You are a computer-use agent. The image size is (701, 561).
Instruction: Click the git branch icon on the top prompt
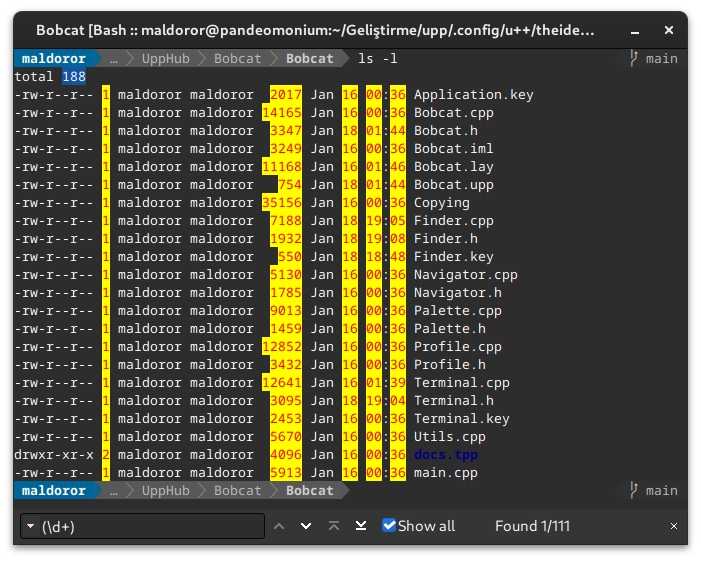(634, 59)
